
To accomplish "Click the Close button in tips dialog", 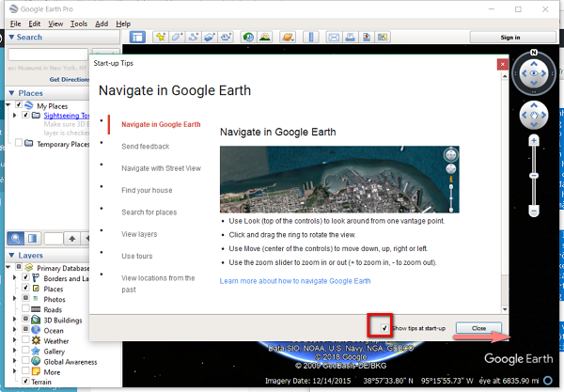I will (478, 328).
